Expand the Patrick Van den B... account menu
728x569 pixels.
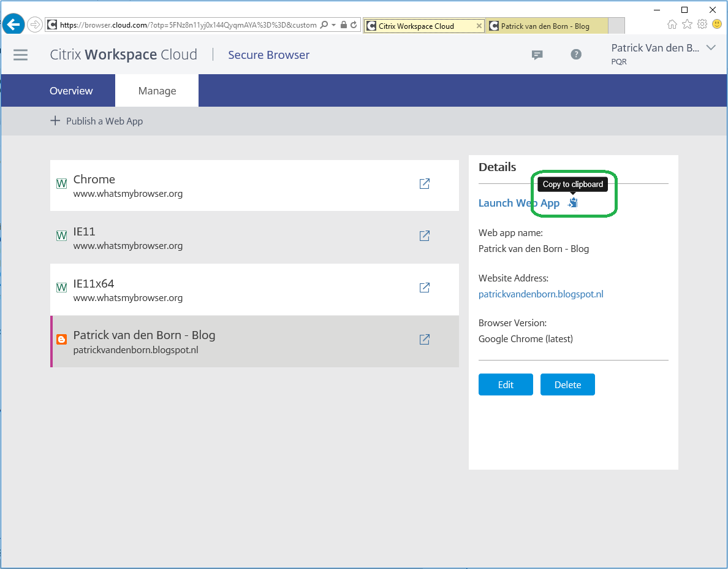[710, 48]
